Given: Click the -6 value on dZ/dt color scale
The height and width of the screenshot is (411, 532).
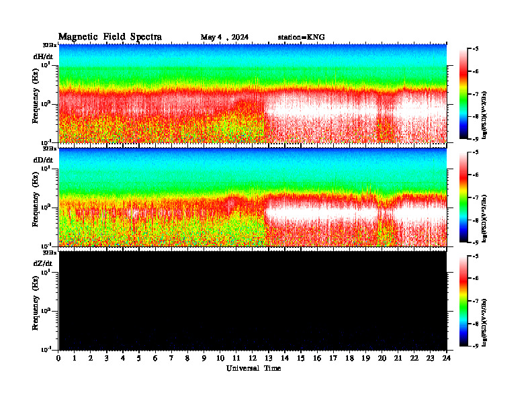Looking at the screenshot, I should 476,279.
